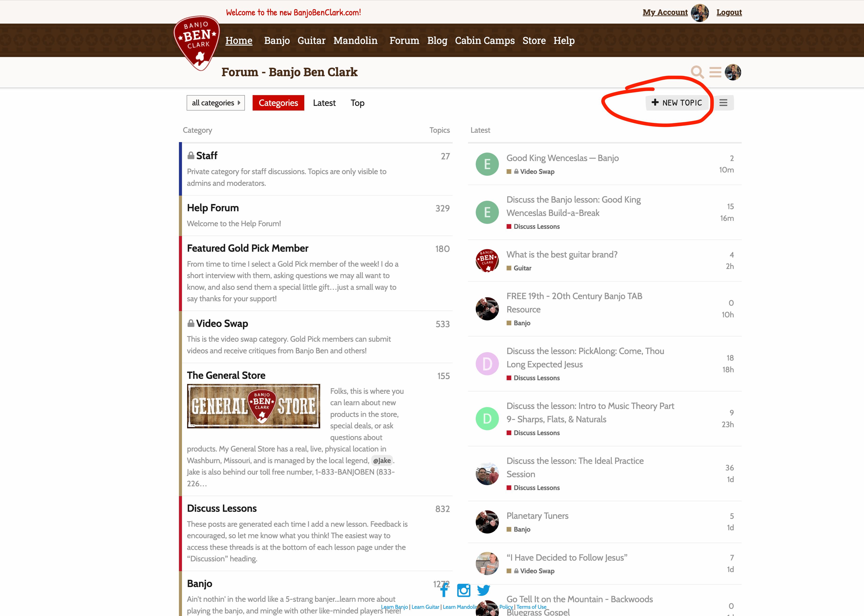The width and height of the screenshot is (864, 616).
Task: Open topic What is the best guitar brand?
Action: 562,254
